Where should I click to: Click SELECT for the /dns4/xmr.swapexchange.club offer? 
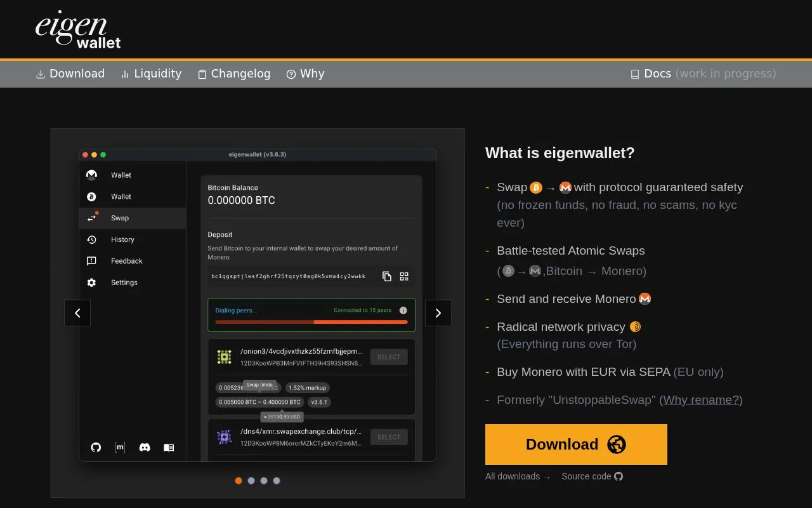(389, 437)
